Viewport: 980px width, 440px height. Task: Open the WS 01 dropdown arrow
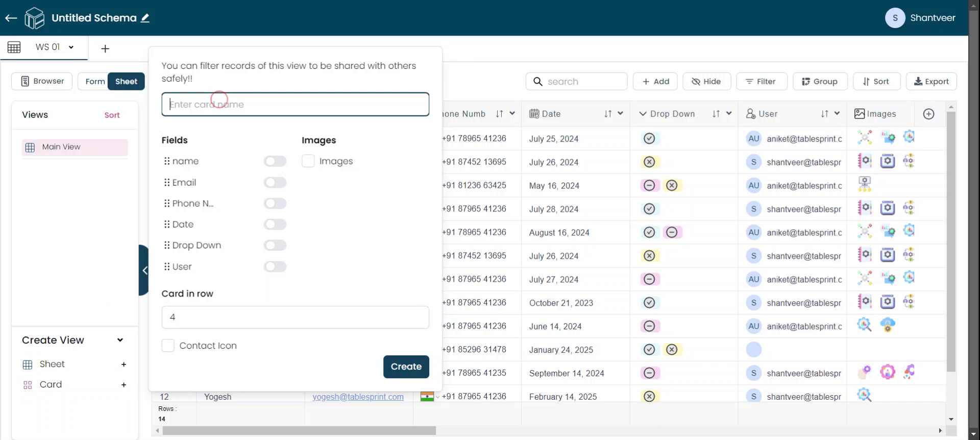pos(71,47)
